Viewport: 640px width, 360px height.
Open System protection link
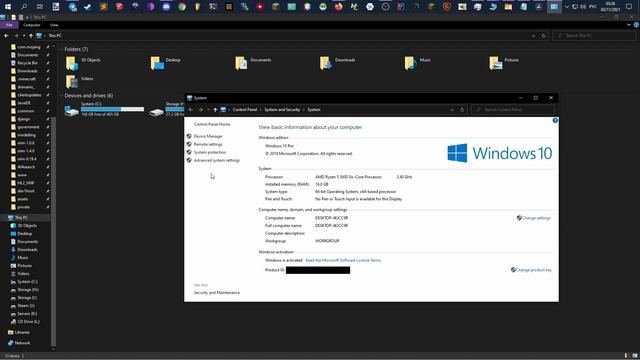pyautogui.click(x=210, y=152)
